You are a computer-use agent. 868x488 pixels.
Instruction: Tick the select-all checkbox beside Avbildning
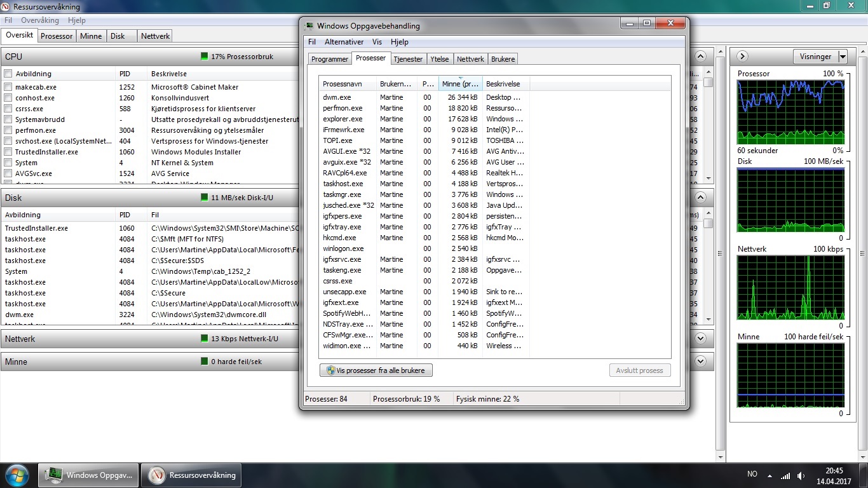pyautogui.click(x=8, y=74)
